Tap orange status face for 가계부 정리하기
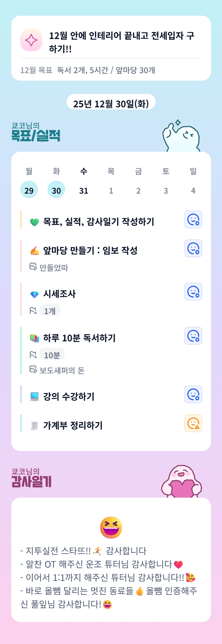Screen dimensions: 222x644 (193, 423)
